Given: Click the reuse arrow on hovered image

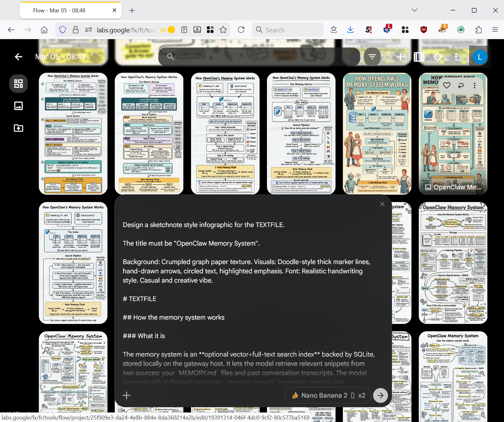Looking at the screenshot, I should click(x=461, y=85).
